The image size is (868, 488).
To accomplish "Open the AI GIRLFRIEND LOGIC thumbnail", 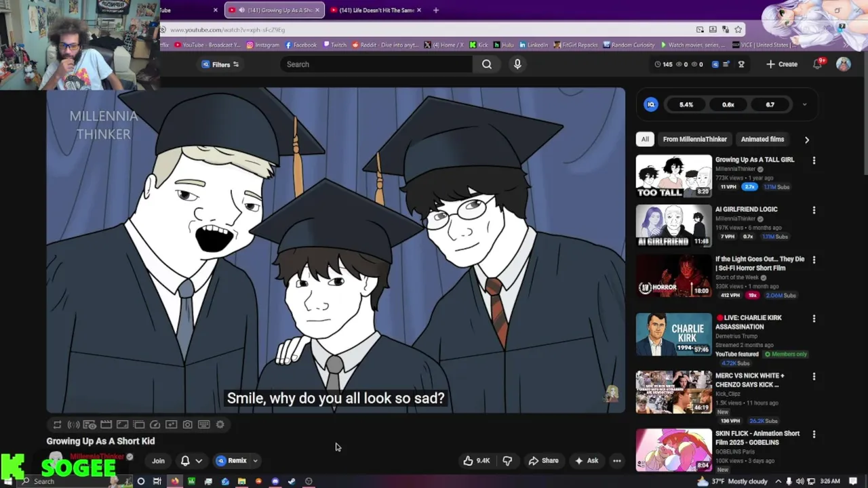I will (674, 226).
